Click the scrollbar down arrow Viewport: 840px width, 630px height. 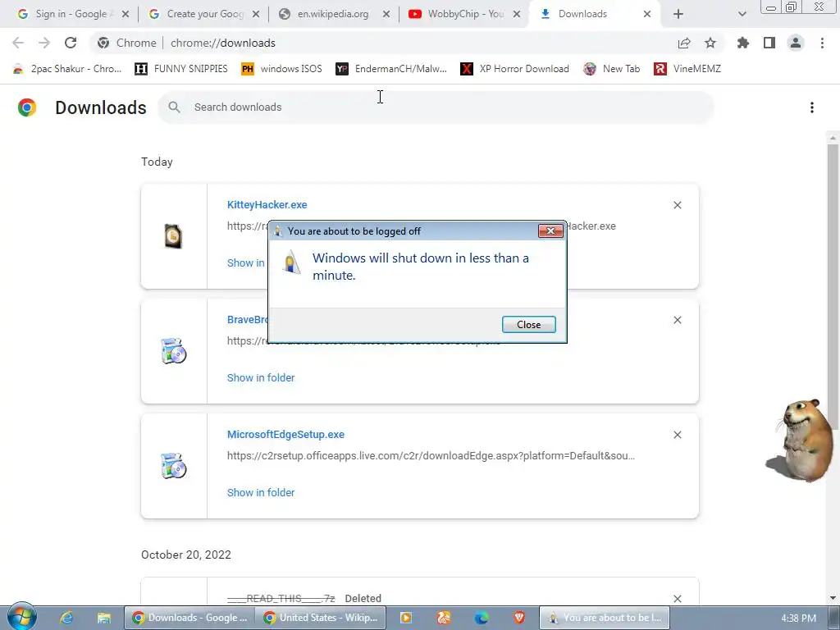833,597
